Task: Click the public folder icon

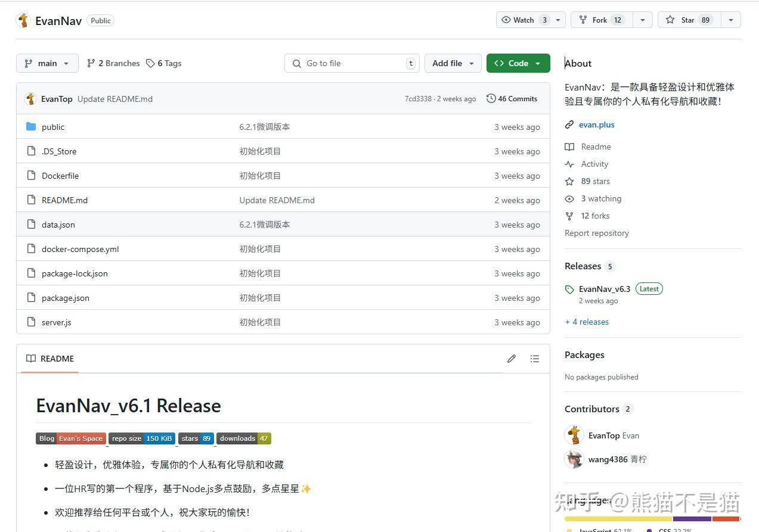Action: (31, 126)
